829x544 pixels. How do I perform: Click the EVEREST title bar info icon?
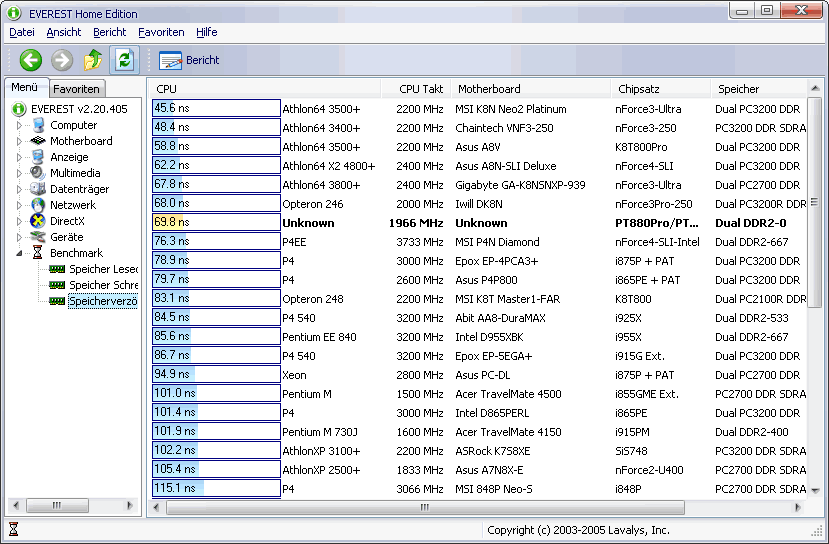click(13, 13)
